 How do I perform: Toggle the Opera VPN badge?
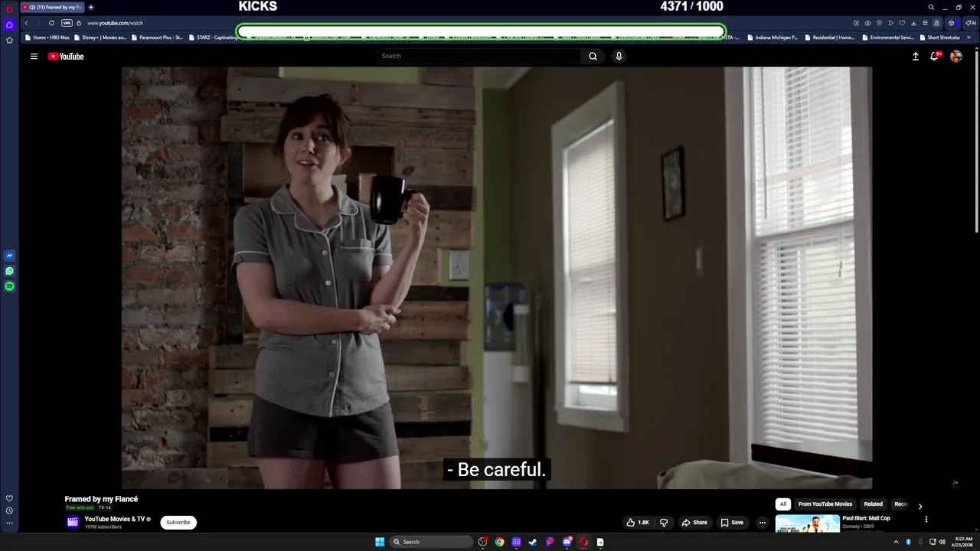[67, 23]
